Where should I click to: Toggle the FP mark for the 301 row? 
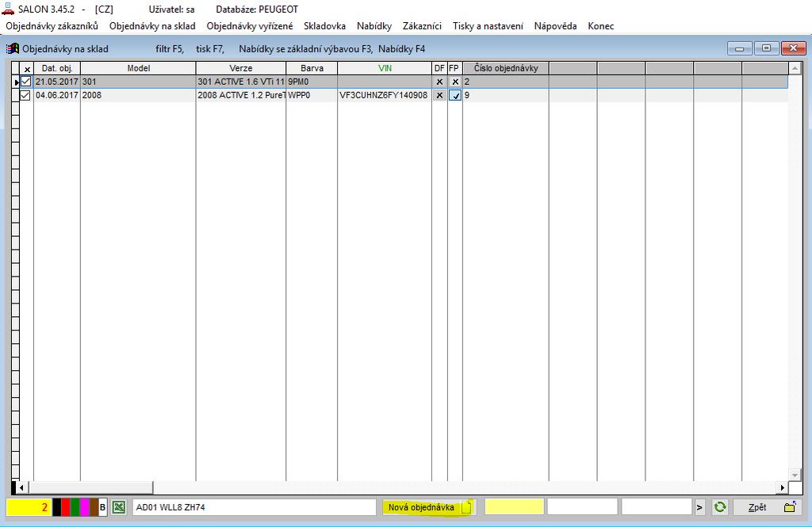[x=455, y=82]
